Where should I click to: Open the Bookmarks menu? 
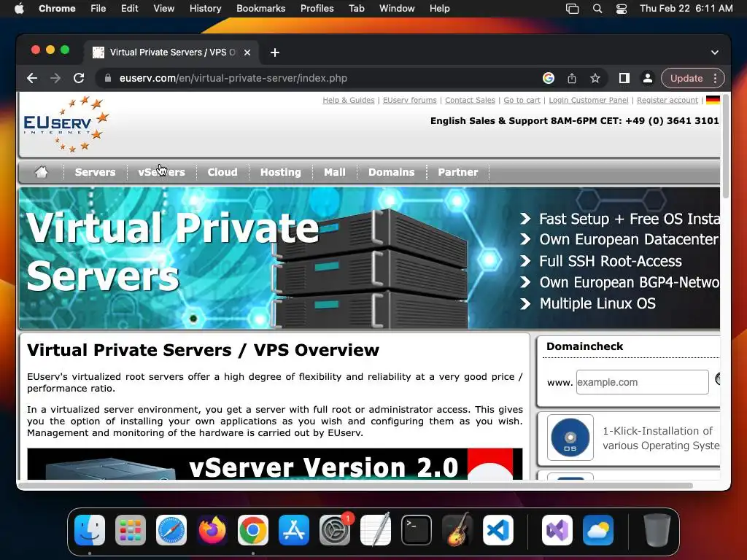260,9
